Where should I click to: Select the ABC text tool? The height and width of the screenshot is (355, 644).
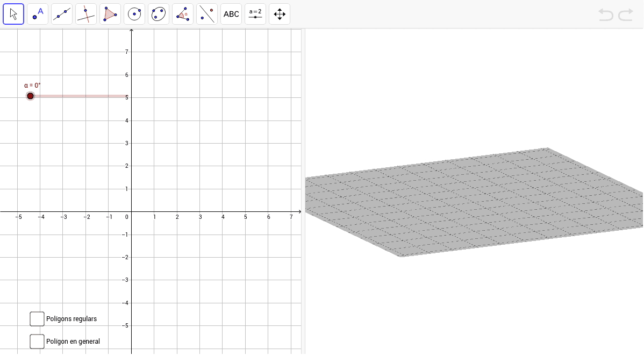click(x=231, y=14)
